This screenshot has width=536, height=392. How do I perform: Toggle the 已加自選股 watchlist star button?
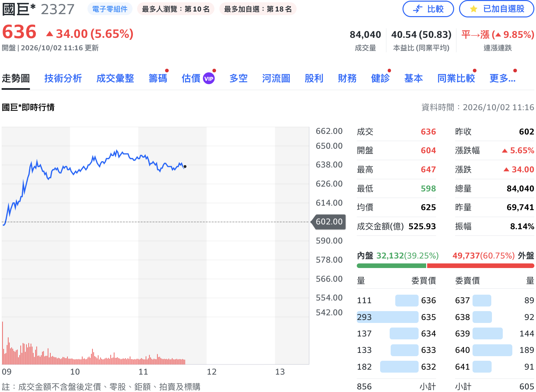(x=497, y=9)
